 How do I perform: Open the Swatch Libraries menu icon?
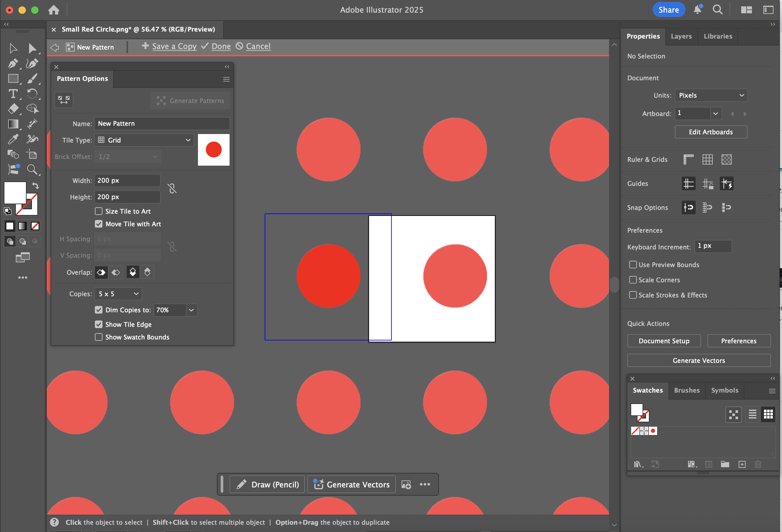pyautogui.click(x=638, y=464)
